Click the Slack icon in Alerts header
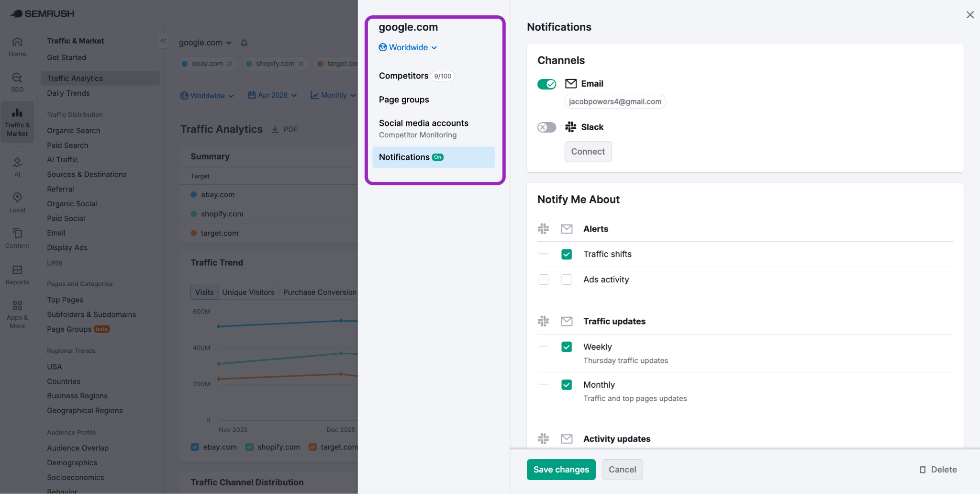 (543, 229)
